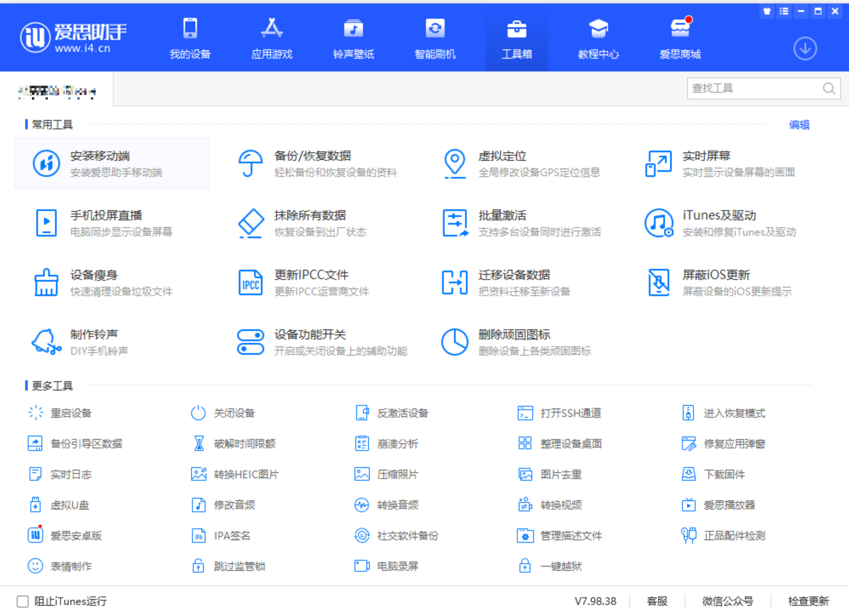Open the 虚拟定位 location pin icon
Screen dimensions: 849x616
(x=455, y=163)
